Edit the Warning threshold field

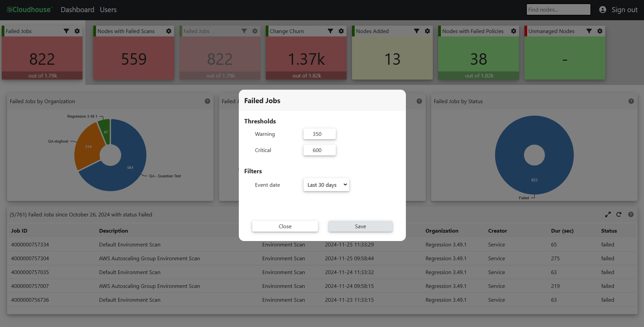320,134
